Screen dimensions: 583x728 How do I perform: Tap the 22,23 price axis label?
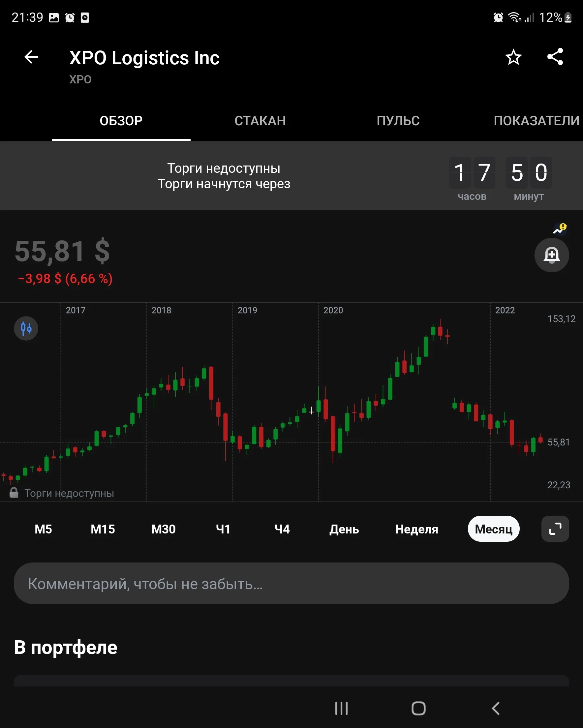[x=559, y=485]
